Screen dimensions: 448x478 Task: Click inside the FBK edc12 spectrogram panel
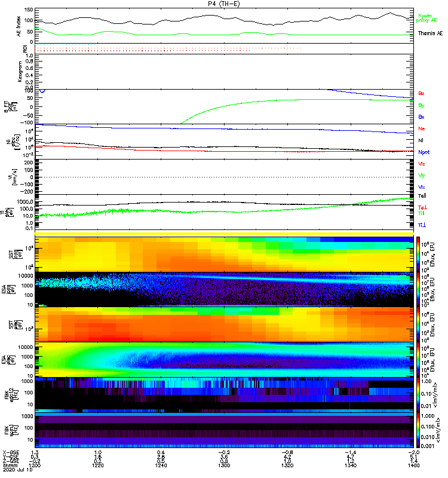[x=225, y=395]
